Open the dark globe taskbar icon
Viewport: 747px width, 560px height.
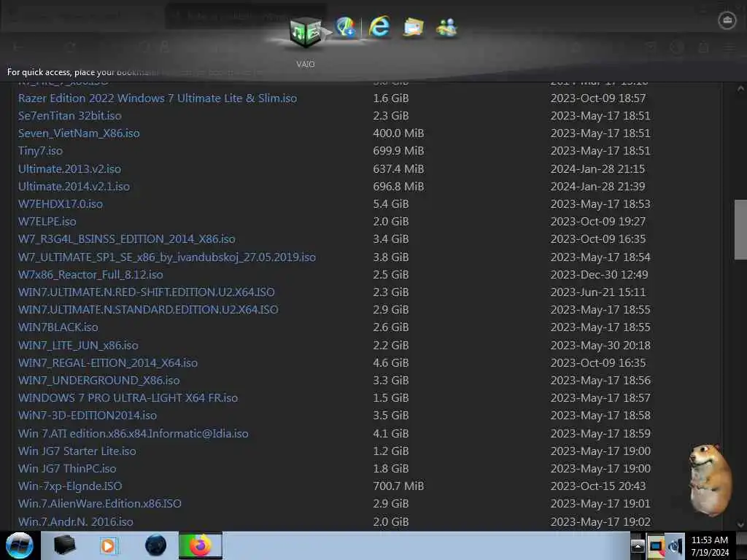point(156,545)
